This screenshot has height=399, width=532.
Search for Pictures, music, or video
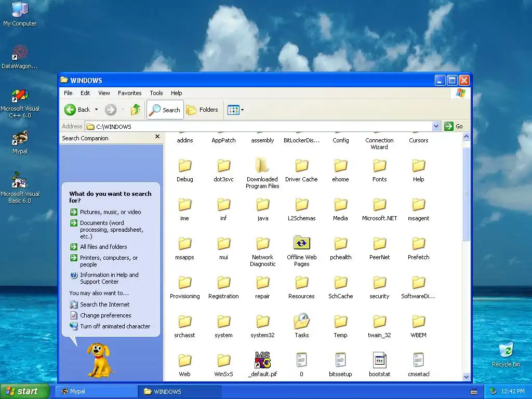click(105, 212)
